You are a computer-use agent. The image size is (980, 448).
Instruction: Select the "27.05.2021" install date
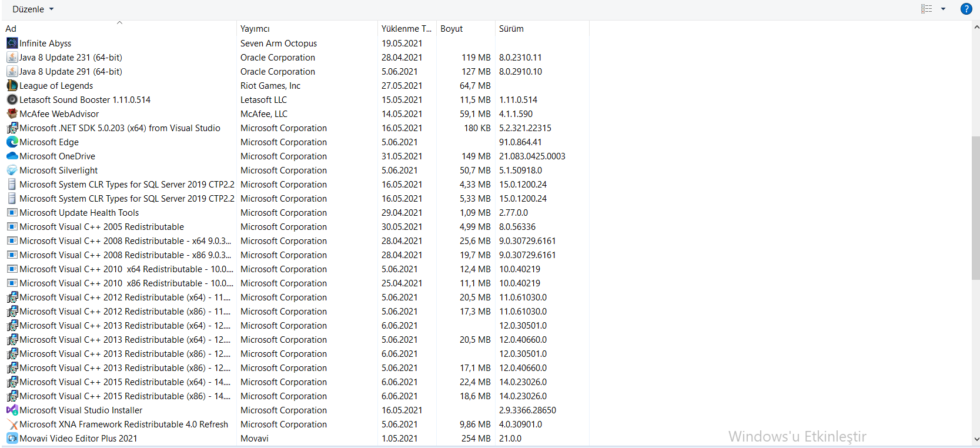pyautogui.click(x=402, y=85)
